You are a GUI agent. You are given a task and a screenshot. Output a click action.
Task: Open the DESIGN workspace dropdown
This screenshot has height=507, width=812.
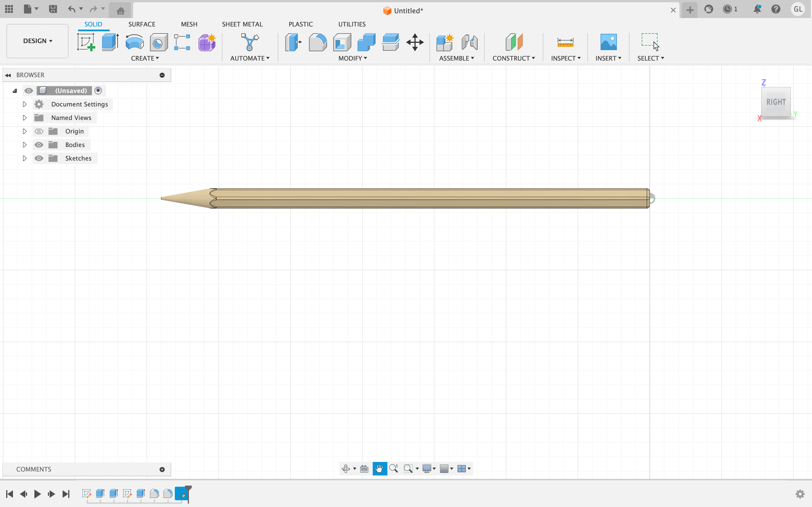(x=37, y=41)
